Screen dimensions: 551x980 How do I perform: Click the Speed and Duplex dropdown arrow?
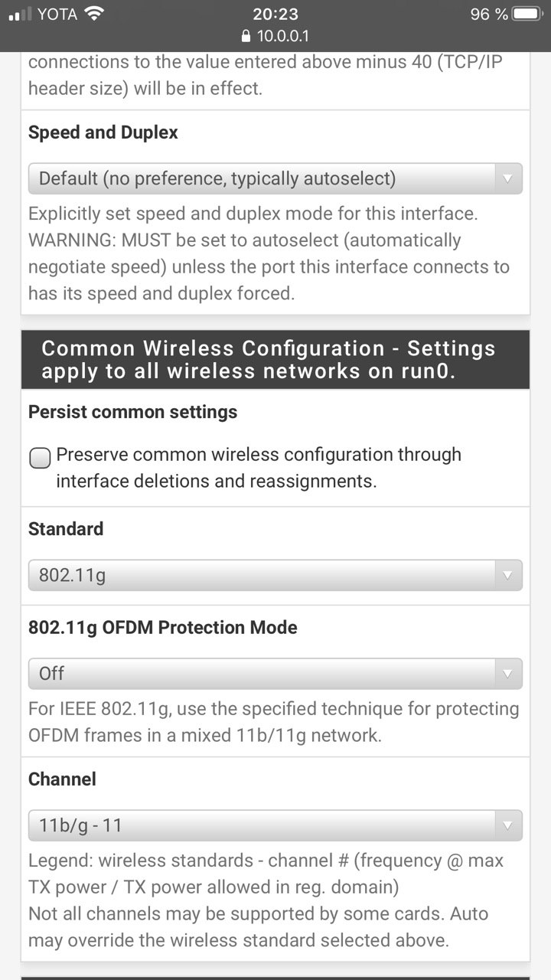coord(507,179)
